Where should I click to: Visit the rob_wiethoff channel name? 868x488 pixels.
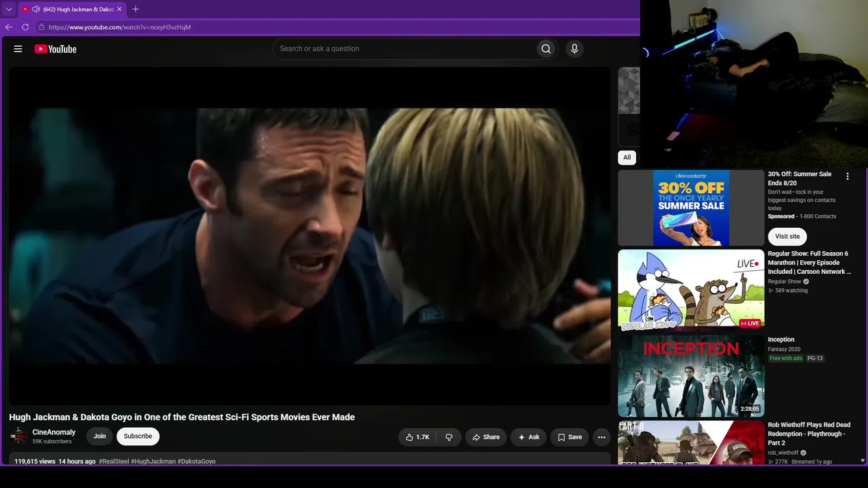(783, 453)
